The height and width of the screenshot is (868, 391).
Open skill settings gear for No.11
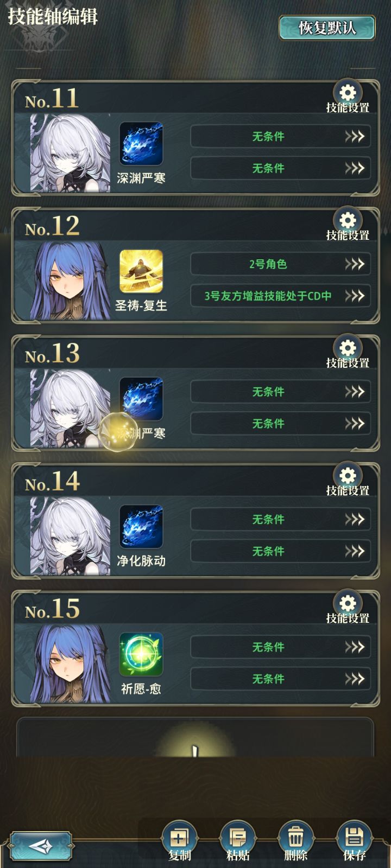pyautogui.click(x=348, y=93)
